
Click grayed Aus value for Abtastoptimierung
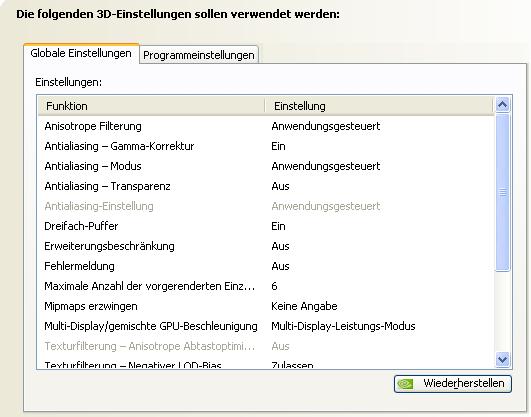280,346
